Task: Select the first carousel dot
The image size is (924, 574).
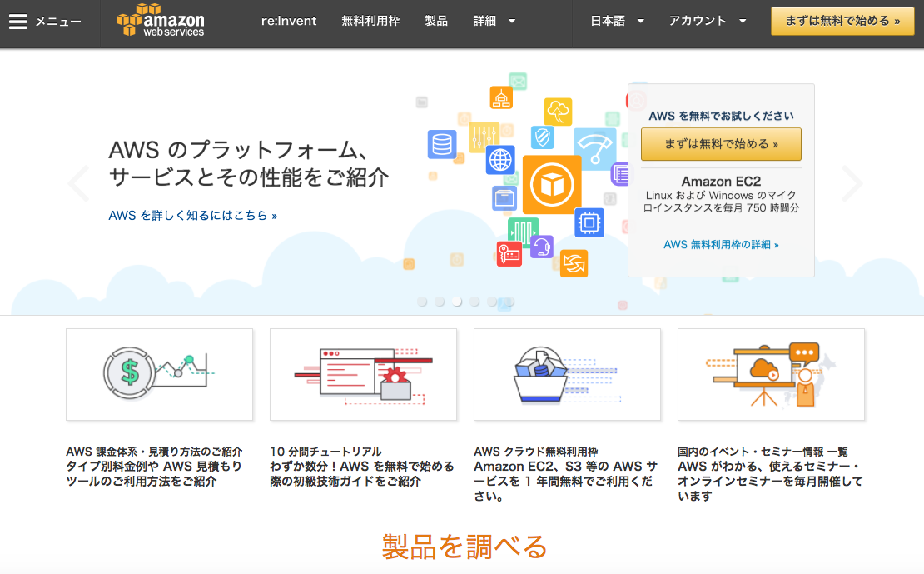Action: pyautogui.click(x=422, y=302)
